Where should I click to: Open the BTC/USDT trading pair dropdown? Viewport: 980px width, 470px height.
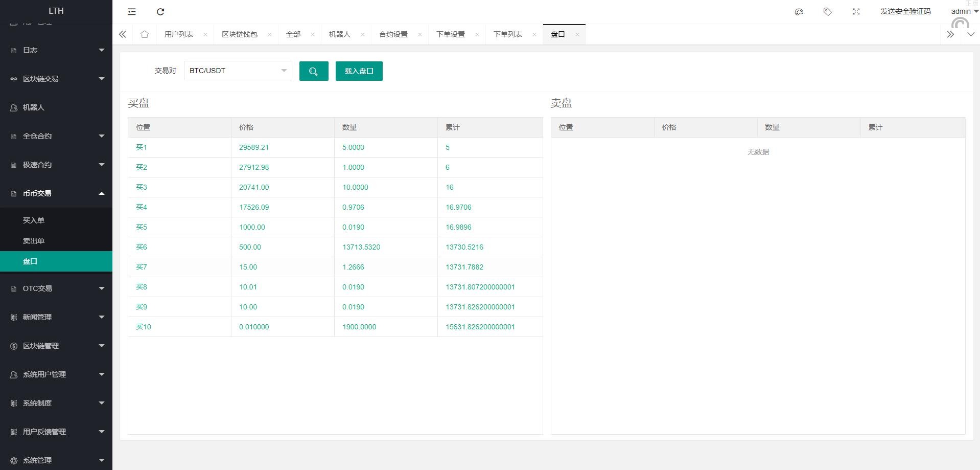pos(238,71)
